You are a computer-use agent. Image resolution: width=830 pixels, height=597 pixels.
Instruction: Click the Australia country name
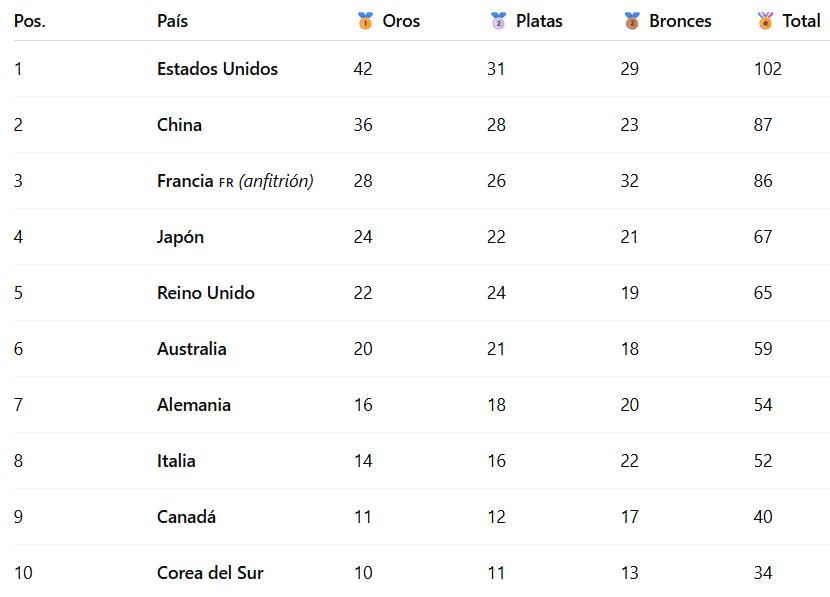pyautogui.click(x=191, y=349)
